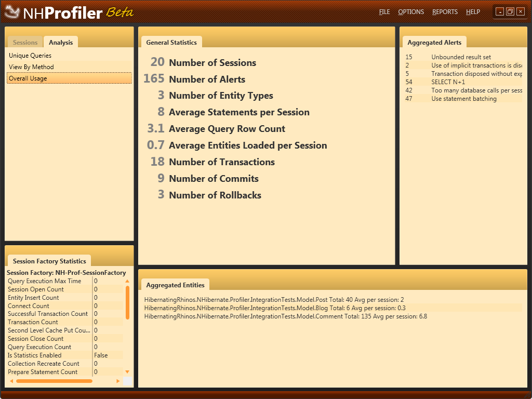532x399 pixels.
Task: Click the Model.Comment aggregated entity row
Action: click(x=332, y=316)
